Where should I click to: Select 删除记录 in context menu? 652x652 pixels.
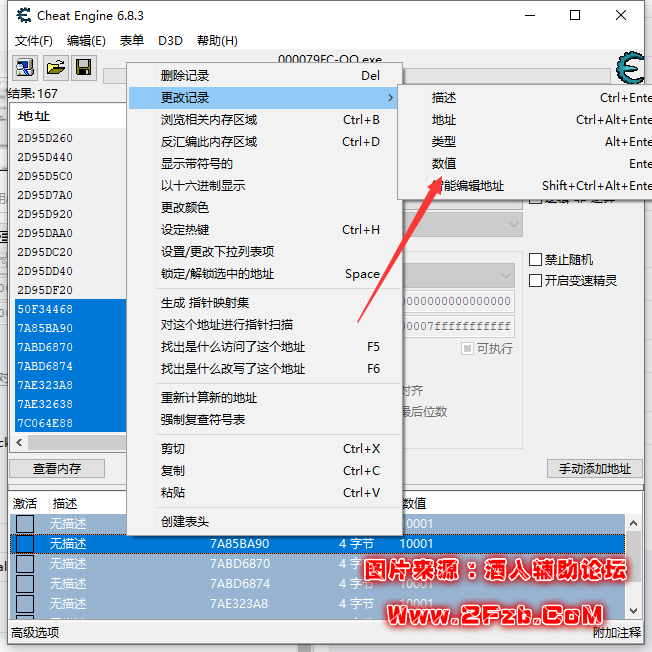(x=264, y=76)
